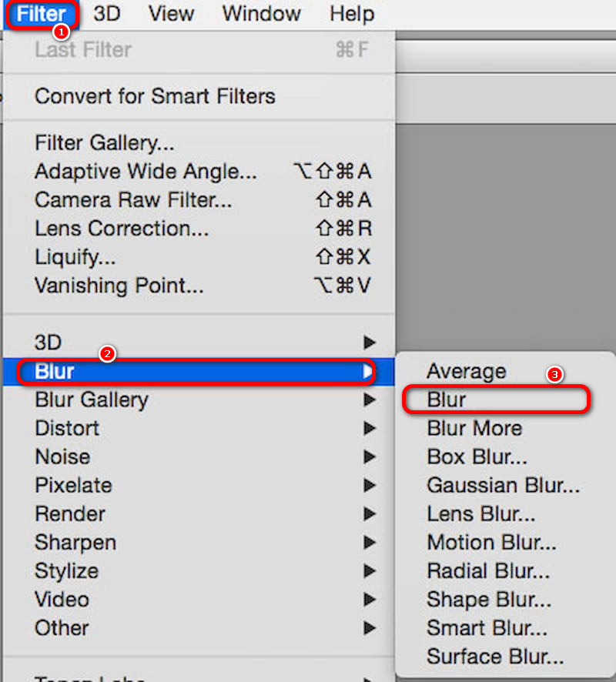This screenshot has width=616, height=682.
Task: Choose Convert for Smart Filters
Action: 155,96
